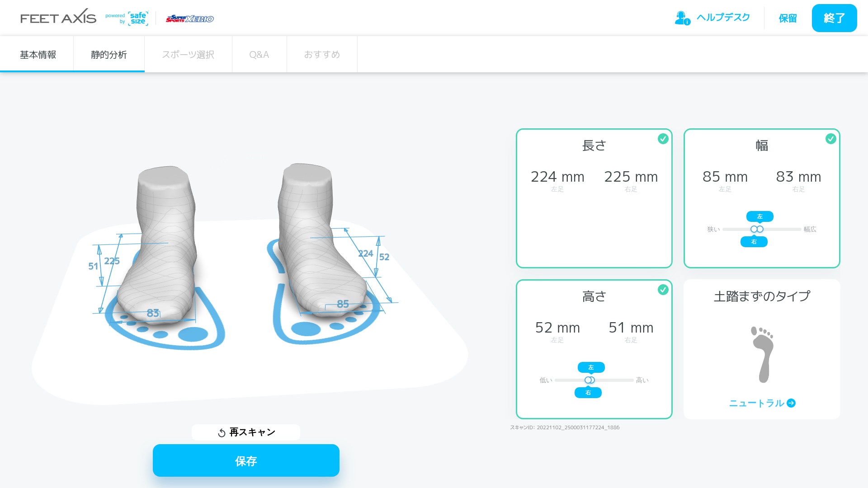
Task: Click the green checkmark on the 長さ card
Action: [x=663, y=140]
